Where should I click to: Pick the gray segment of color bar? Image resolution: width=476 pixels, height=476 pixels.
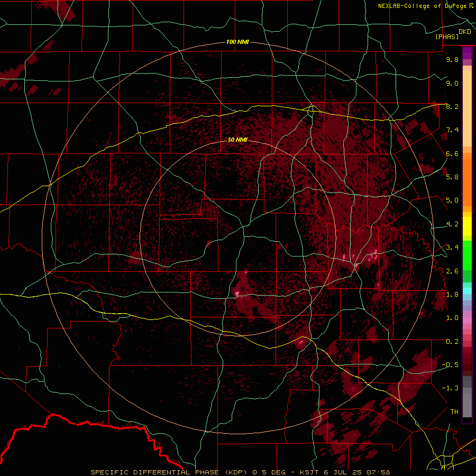(467, 396)
